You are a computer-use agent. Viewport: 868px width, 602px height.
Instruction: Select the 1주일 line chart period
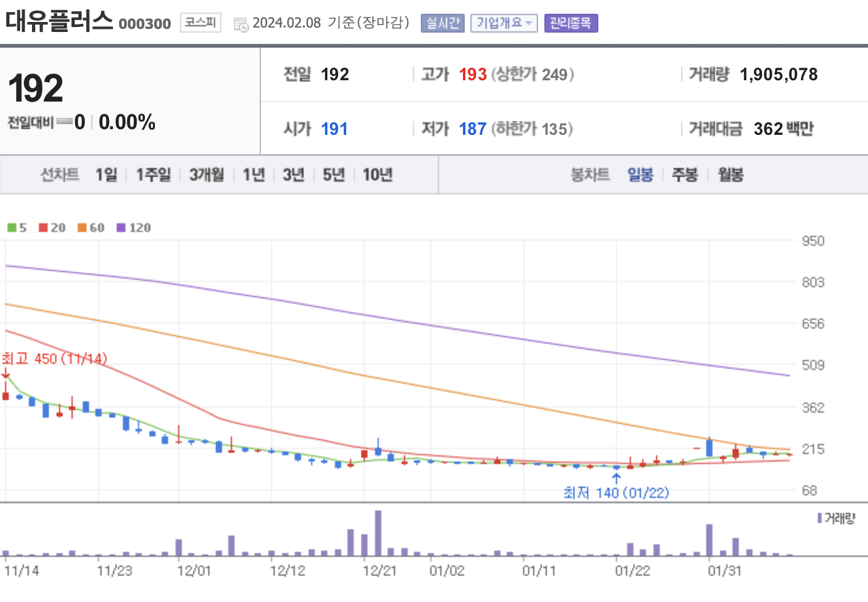point(153,174)
